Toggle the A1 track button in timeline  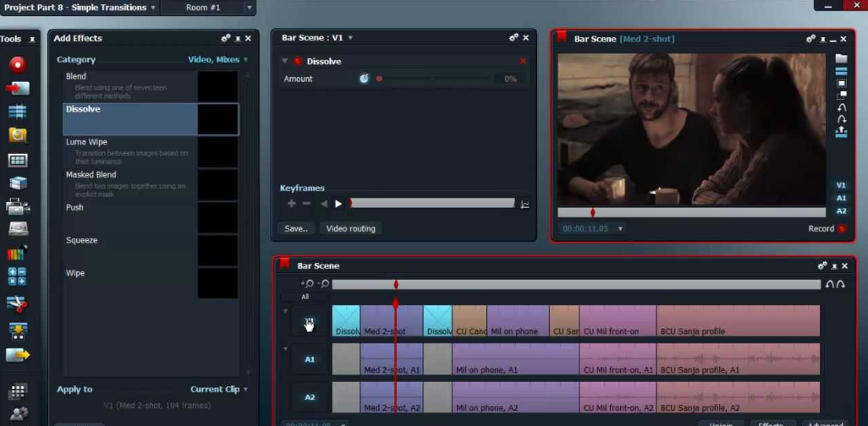(310, 359)
